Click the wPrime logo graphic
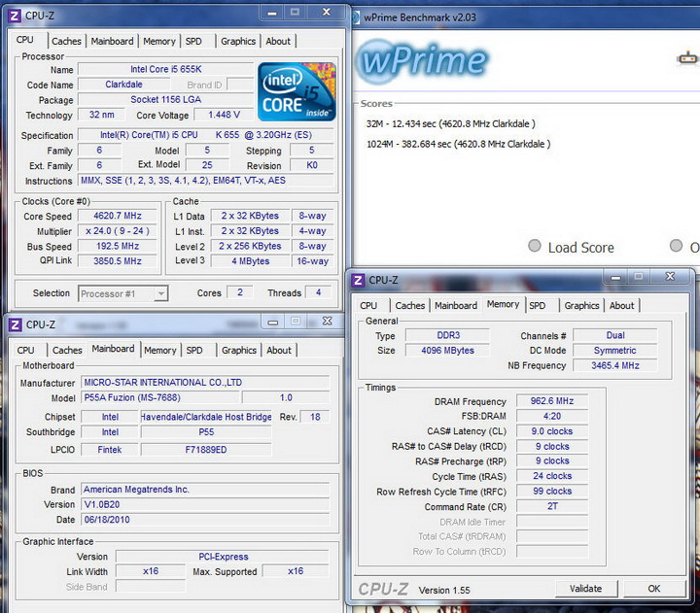Viewport: 700px width, 613px height. 422,61
